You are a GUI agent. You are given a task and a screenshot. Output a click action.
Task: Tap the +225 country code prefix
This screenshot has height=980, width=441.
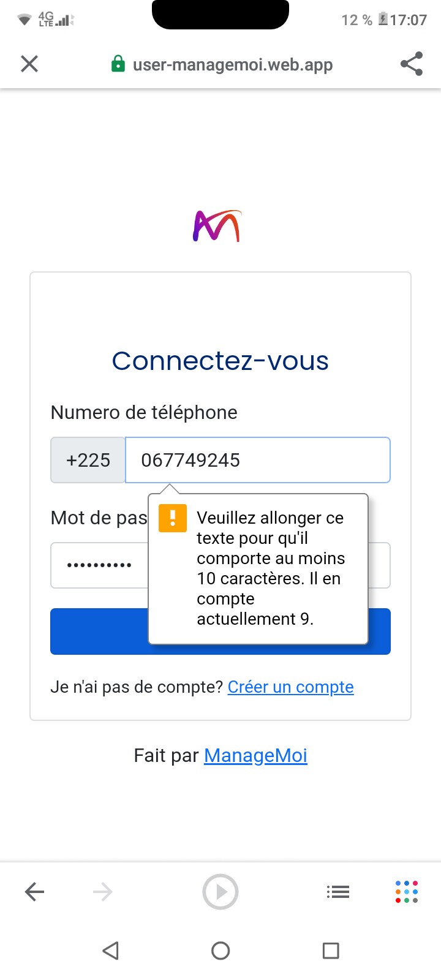88,460
